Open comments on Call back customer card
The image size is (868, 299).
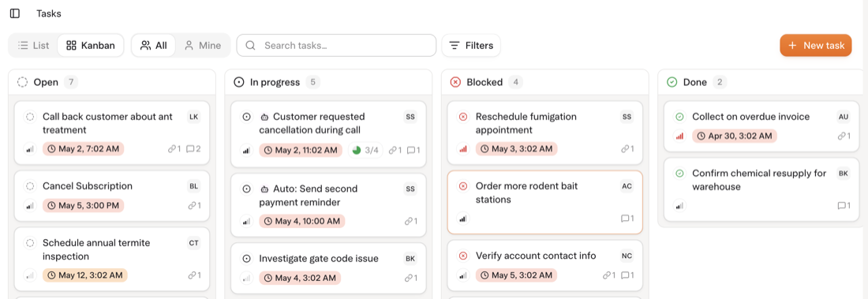pyautogui.click(x=193, y=149)
